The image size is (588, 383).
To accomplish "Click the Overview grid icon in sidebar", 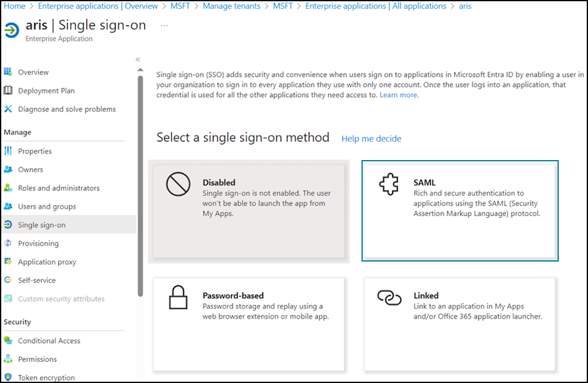I will [x=8, y=72].
